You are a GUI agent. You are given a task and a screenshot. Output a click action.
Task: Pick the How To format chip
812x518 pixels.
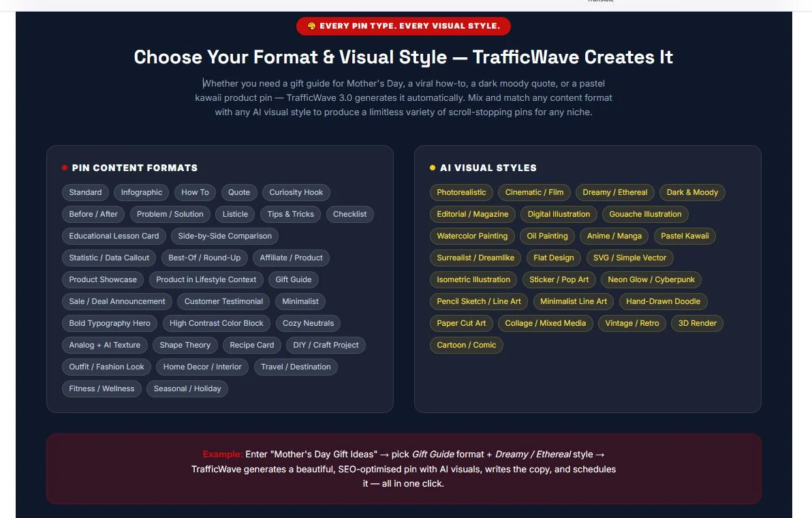196,192
